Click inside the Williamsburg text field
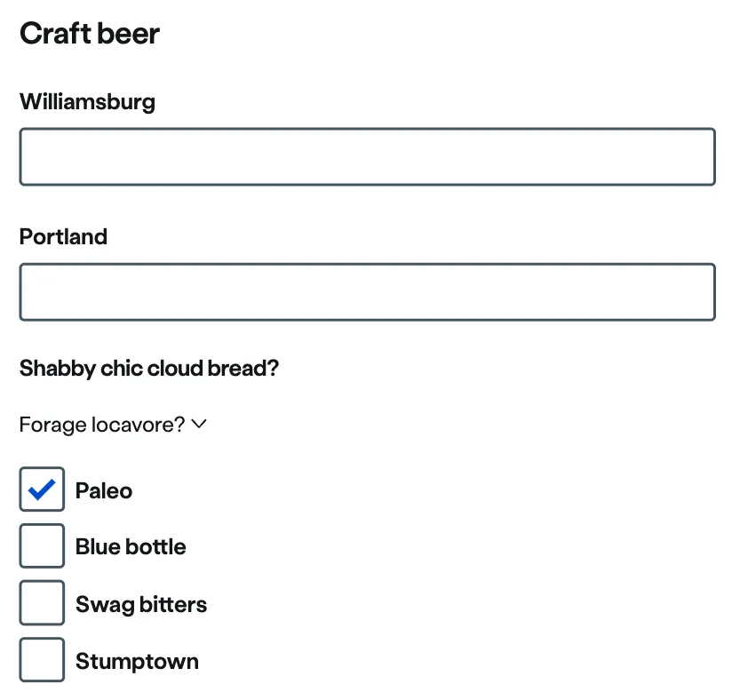 click(367, 157)
